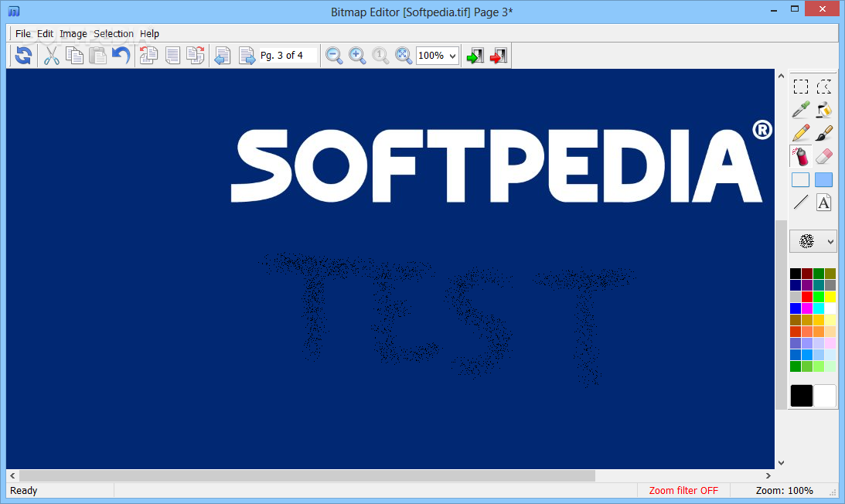
Task: Click page icon with red arrow at top-right
Action: pos(196,56)
